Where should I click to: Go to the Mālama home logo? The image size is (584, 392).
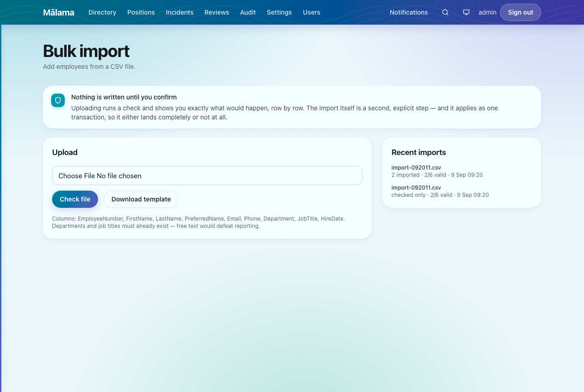point(58,12)
